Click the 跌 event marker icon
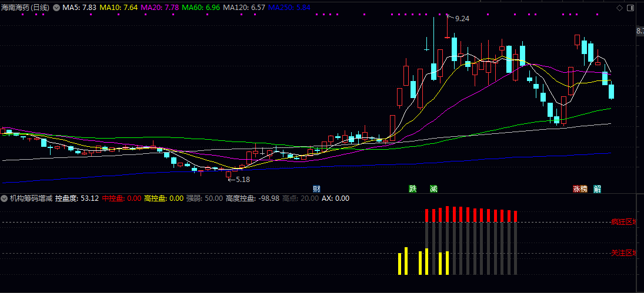Viewport: 644px width, 293px height. [413, 188]
